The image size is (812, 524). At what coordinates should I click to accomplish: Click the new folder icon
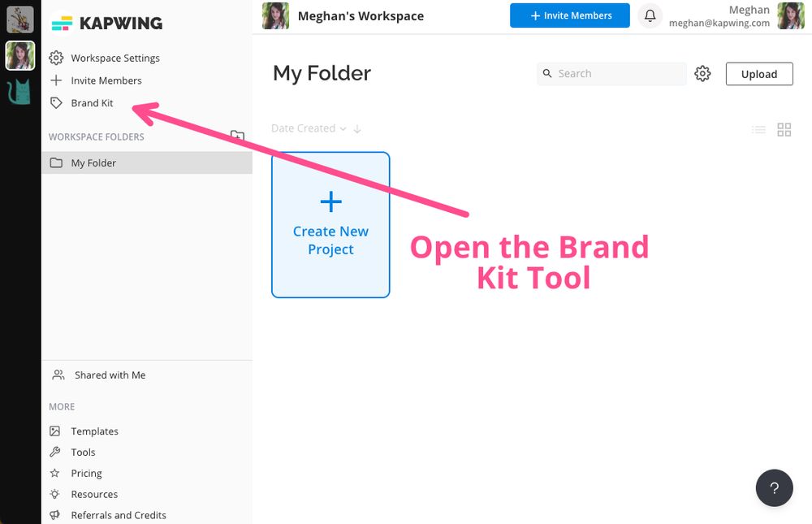tap(237, 136)
